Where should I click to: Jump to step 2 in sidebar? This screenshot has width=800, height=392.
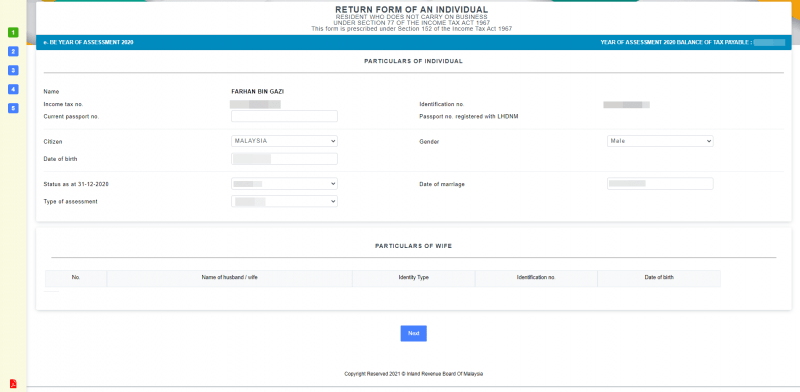[x=13, y=52]
